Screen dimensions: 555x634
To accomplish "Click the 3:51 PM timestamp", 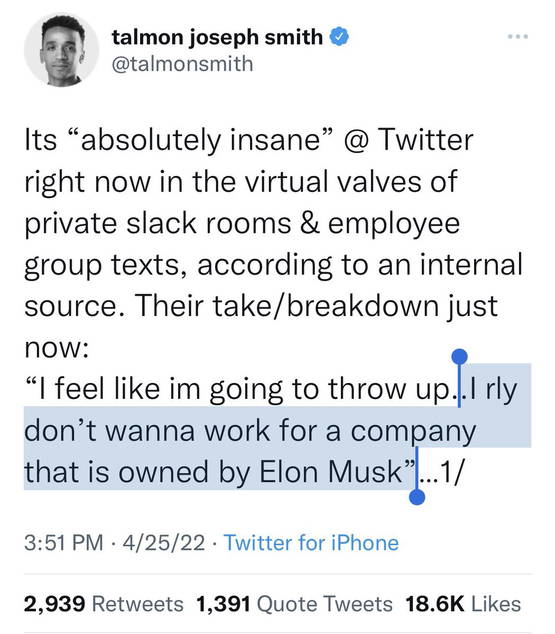I will tap(63, 543).
